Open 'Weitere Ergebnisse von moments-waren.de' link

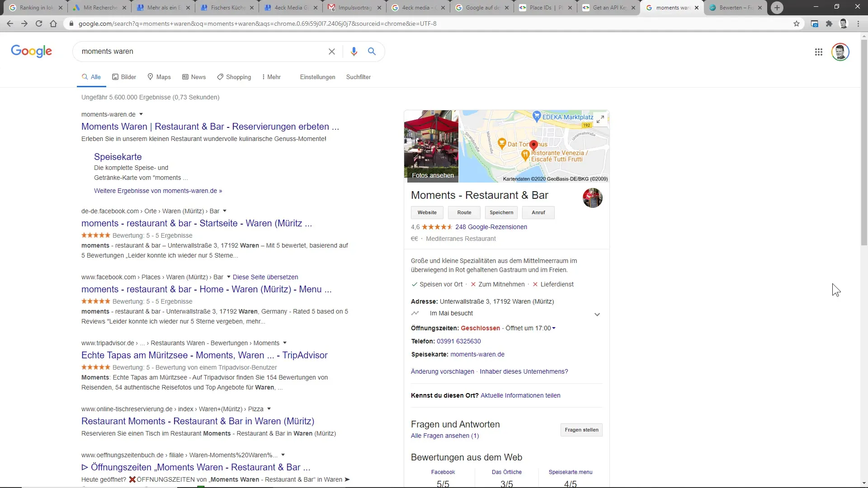pyautogui.click(x=158, y=191)
